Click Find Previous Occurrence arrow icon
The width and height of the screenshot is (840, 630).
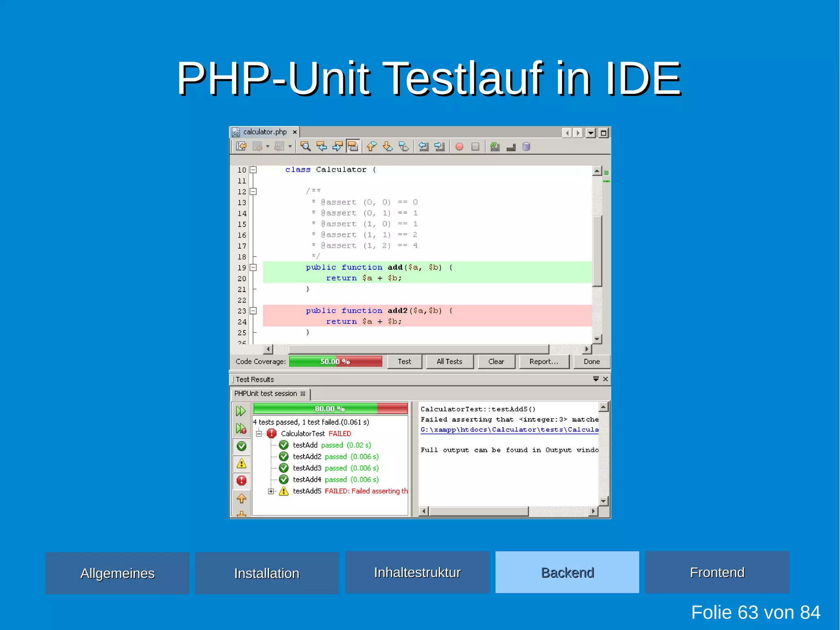click(x=322, y=146)
